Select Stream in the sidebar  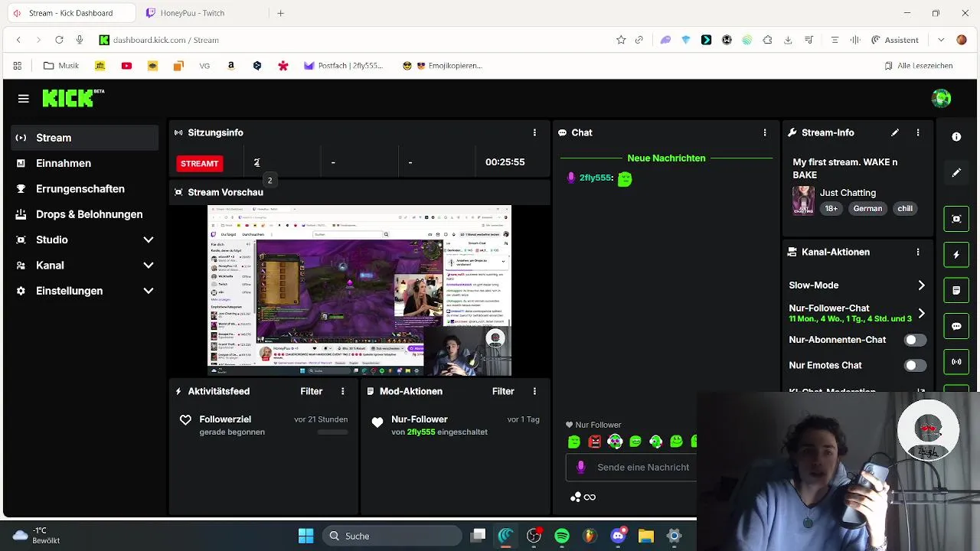85,138
